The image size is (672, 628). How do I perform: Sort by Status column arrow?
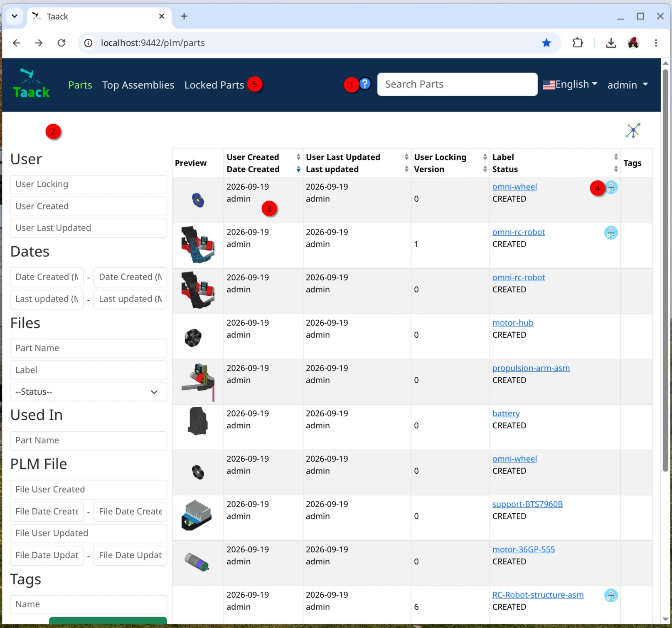pyautogui.click(x=616, y=169)
